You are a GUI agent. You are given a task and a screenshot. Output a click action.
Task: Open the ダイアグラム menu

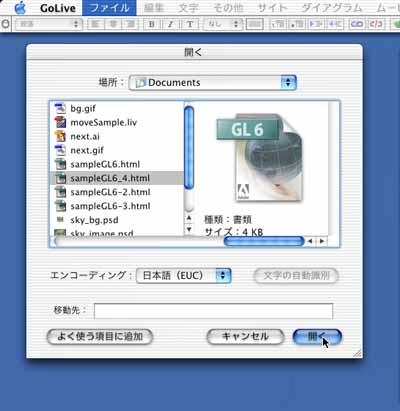332,8
